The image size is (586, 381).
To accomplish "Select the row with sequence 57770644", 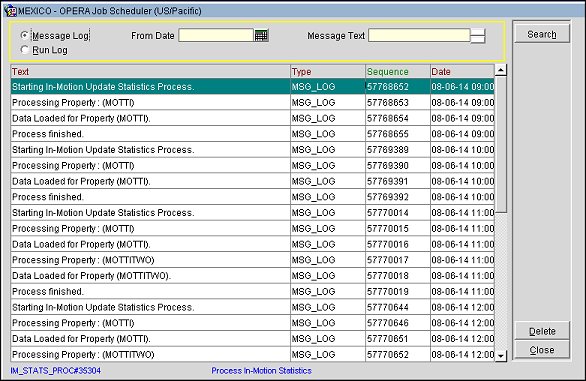I will [253, 307].
